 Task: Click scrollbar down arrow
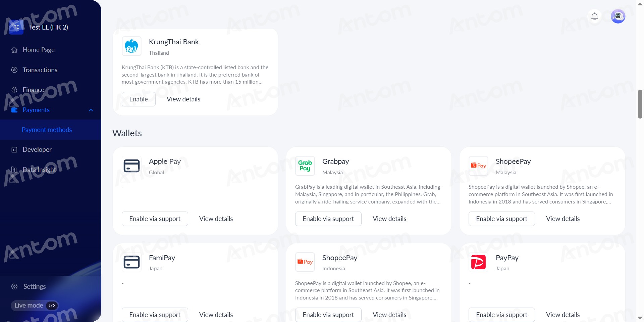(x=640, y=318)
